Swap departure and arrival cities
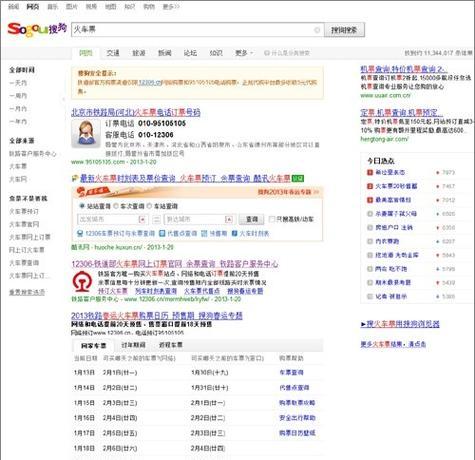This screenshot has width=475, height=460. pyautogui.click(x=156, y=219)
